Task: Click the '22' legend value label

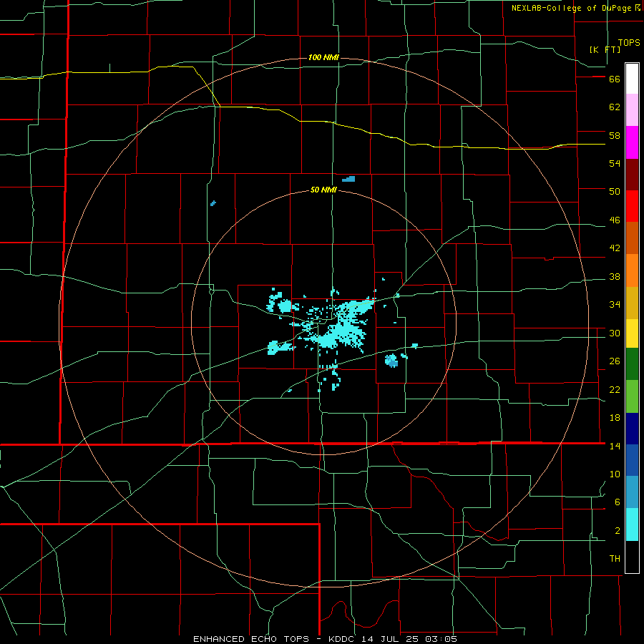Action: coord(615,389)
